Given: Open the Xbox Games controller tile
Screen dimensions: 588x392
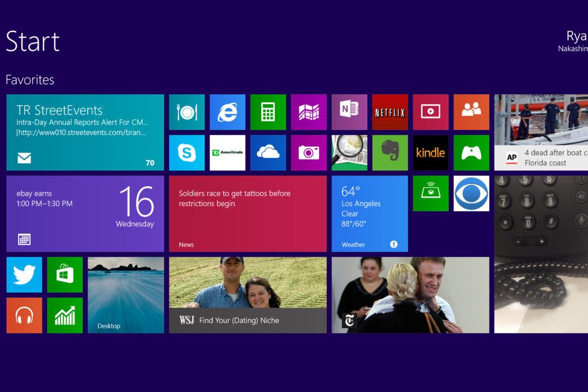Looking at the screenshot, I should (x=471, y=153).
